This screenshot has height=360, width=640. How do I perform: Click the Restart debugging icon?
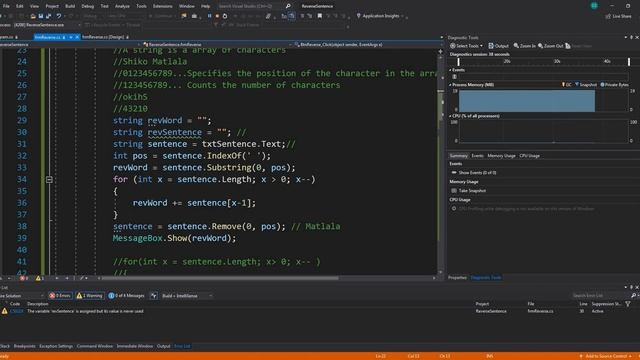(225, 16)
